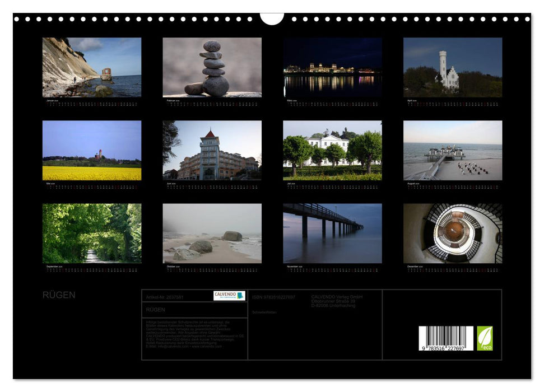Viewport: 544px width, 392px height.
Task: Click the half-circle hanger cutout at top
Action: click(272, 18)
